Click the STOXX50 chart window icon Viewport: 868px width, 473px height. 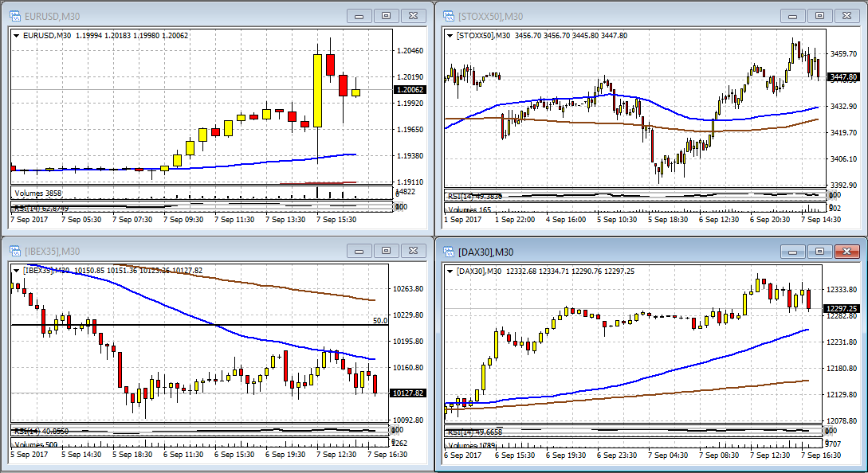click(x=449, y=16)
